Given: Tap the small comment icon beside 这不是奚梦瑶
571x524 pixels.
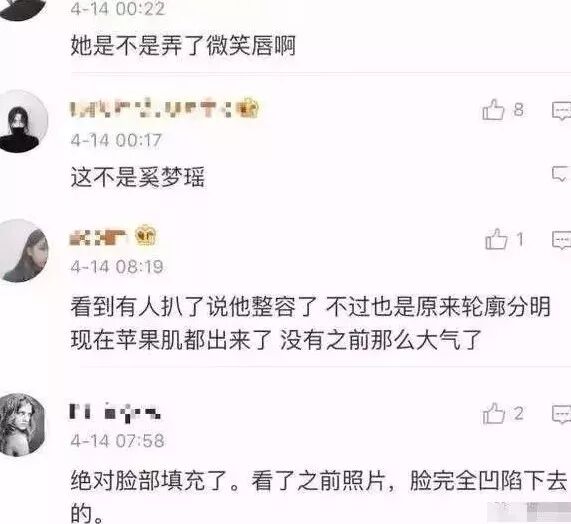Looking at the screenshot, I should [560, 174].
